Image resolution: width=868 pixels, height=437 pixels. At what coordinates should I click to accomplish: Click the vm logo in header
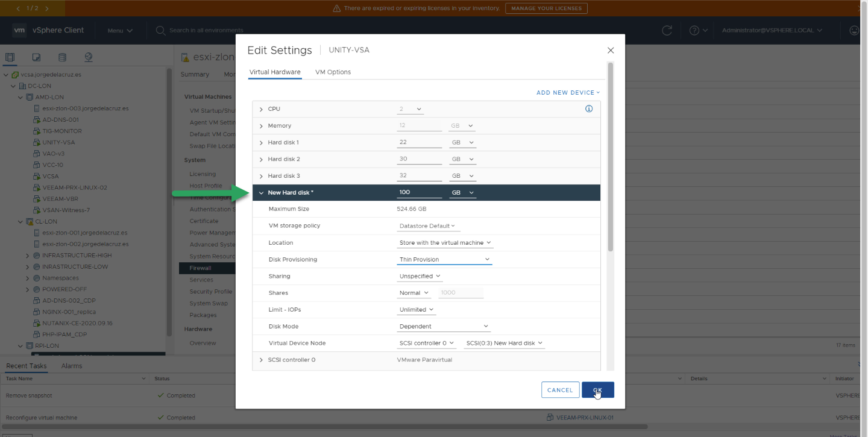(x=19, y=30)
